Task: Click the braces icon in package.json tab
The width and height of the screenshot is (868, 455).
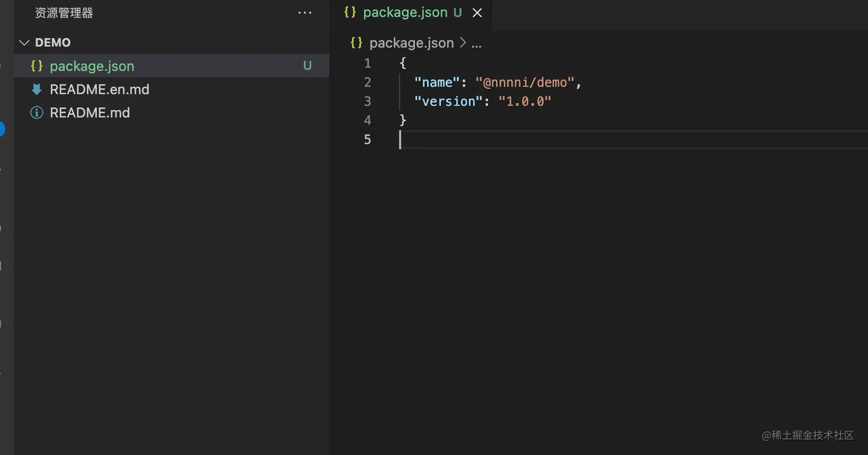Action: 350,13
